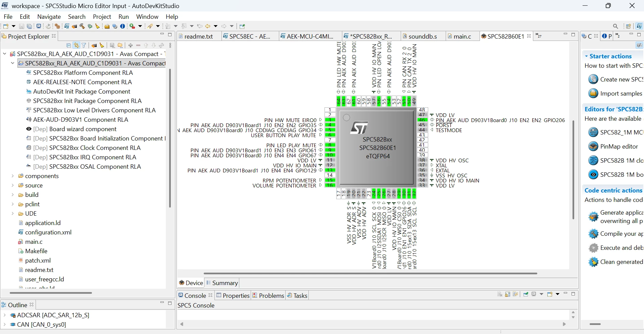Switch to the Problems tab
644x334 pixels.
pyautogui.click(x=268, y=295)
